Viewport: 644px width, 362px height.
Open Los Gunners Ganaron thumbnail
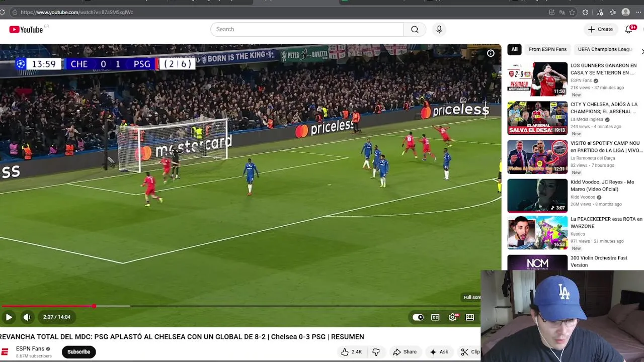pyautogui.click(x=537, y=79)
